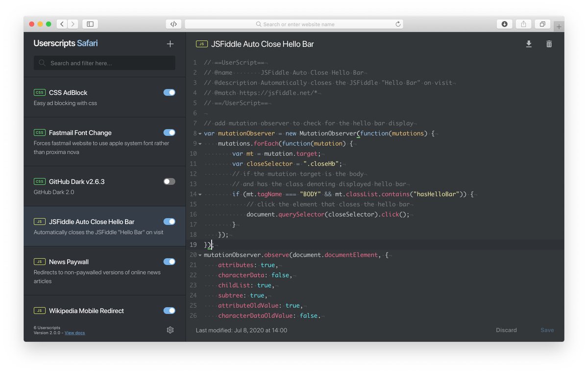Click CSS badge of Fastmail Font Change
Image resolution: width=588 pixels, height=373 pixels.
pos(39,133)
